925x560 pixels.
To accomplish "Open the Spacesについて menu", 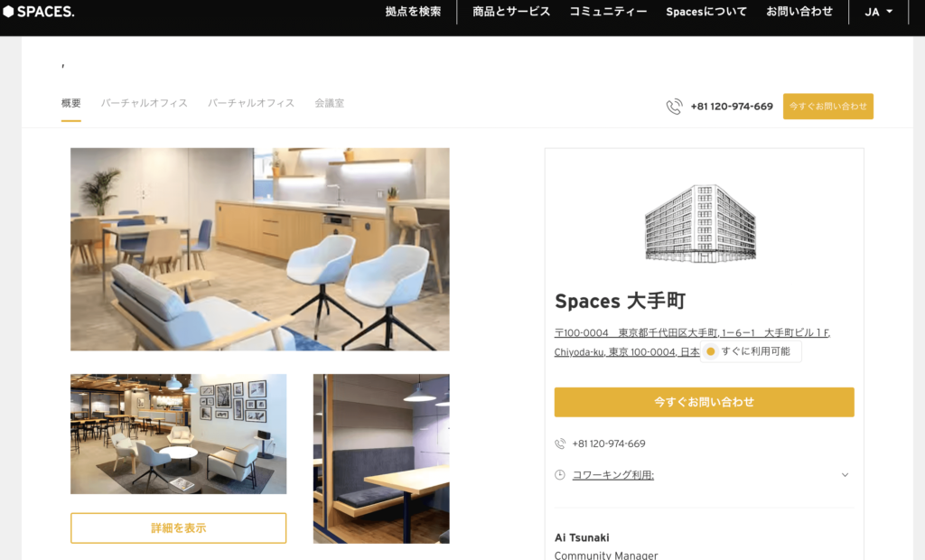I will (706, 12).
